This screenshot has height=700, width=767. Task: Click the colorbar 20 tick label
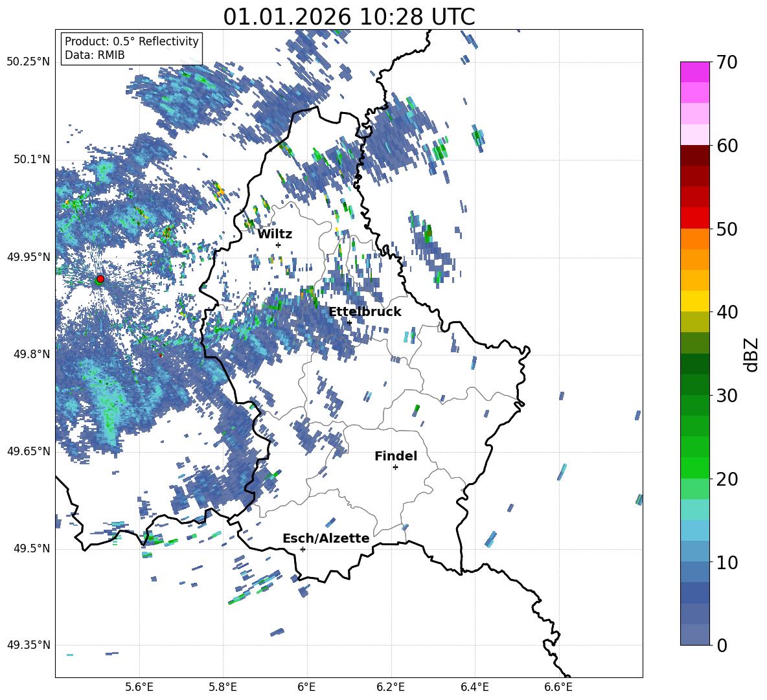(x=726, y=479)
